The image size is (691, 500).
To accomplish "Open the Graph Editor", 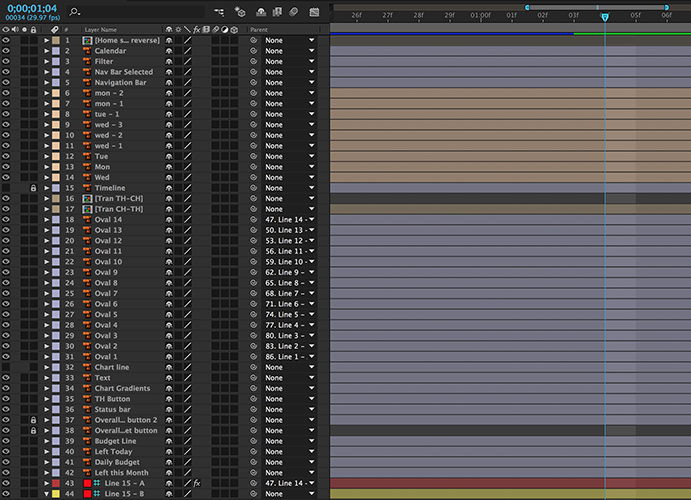I will [314, 12].
